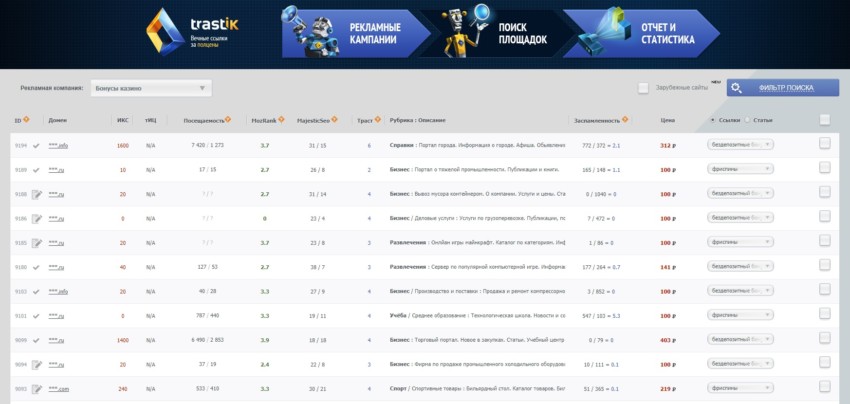The width and height of the screenshot is (850, 404).
Task: Click the checkmark icon for row 9101
Action: pyautogui.click(x=36, y=316)
